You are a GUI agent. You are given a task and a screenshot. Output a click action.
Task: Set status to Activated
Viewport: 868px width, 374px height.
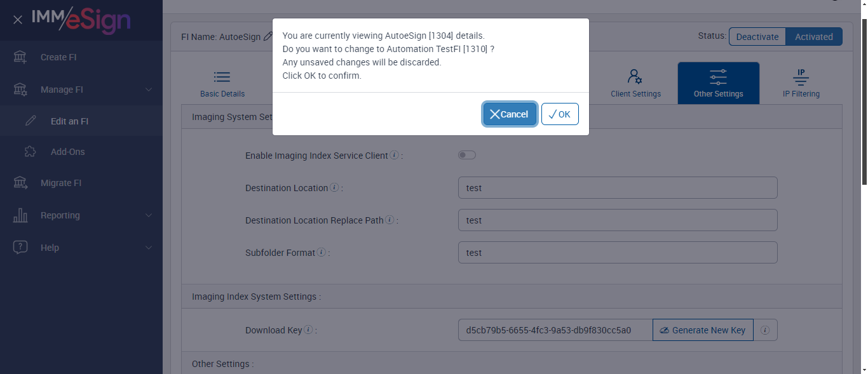813,37
